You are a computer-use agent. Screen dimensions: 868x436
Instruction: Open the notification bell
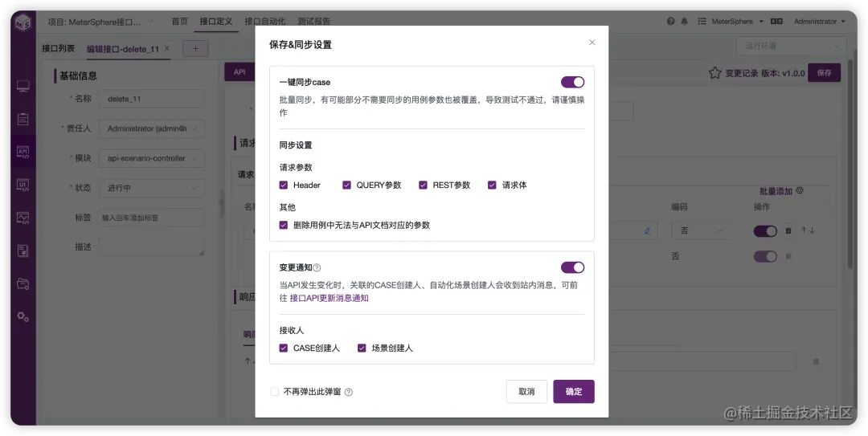pyautogui.click(x=684, y=22)
